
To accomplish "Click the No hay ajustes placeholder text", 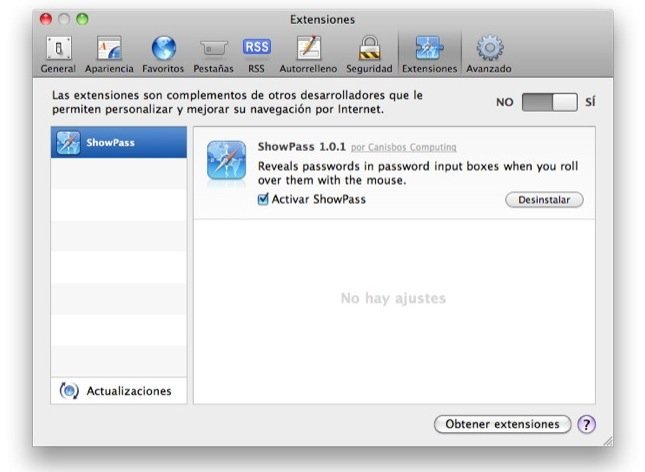I will [393, 298].
